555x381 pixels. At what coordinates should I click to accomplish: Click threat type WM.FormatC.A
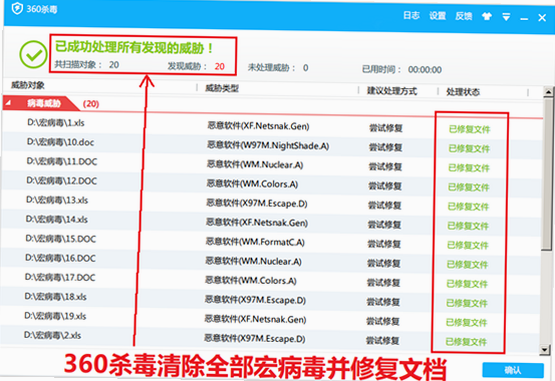[x=255, y=242]
